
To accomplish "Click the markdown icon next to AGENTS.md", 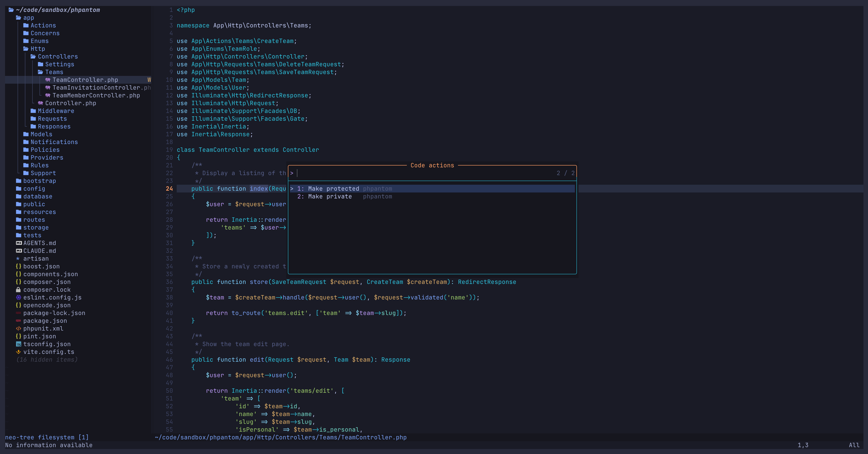I will (x=18, y=243).
